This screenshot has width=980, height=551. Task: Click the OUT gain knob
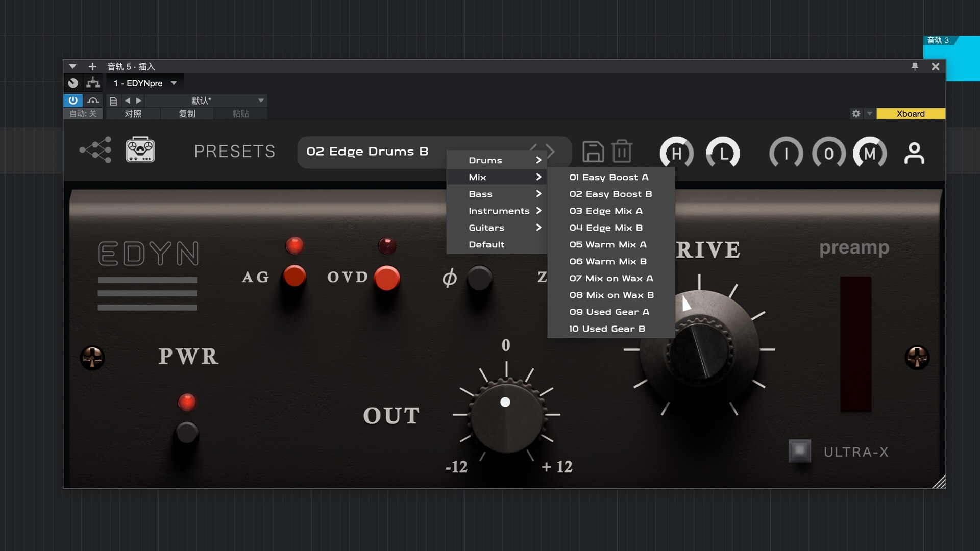point(506,416)
